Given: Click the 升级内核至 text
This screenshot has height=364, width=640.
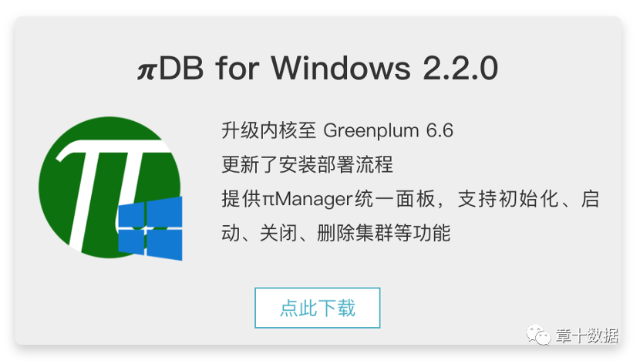Looking at the screenshot, I should point(268,131).
